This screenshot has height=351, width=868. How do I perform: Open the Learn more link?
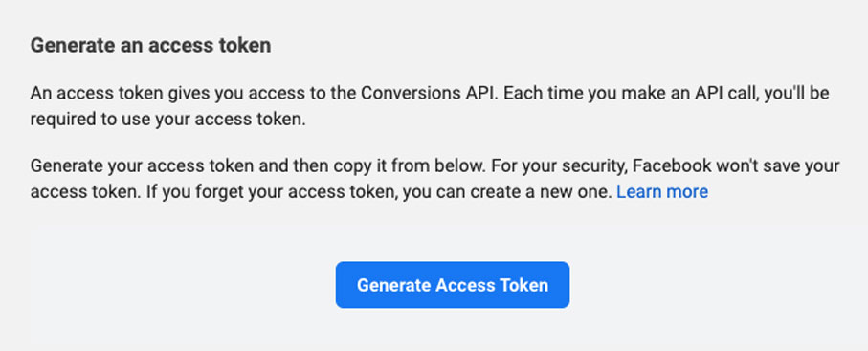tap(662, 192)
